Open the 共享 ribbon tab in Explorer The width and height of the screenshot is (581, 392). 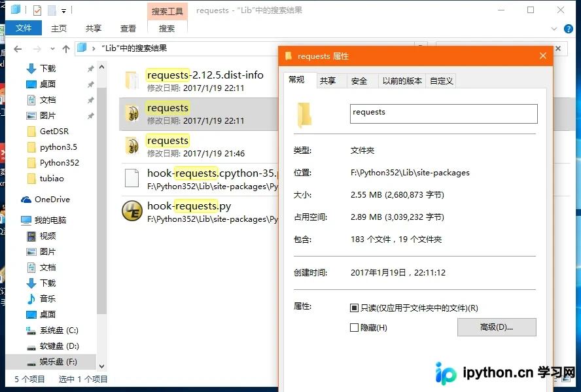(94, 28)
